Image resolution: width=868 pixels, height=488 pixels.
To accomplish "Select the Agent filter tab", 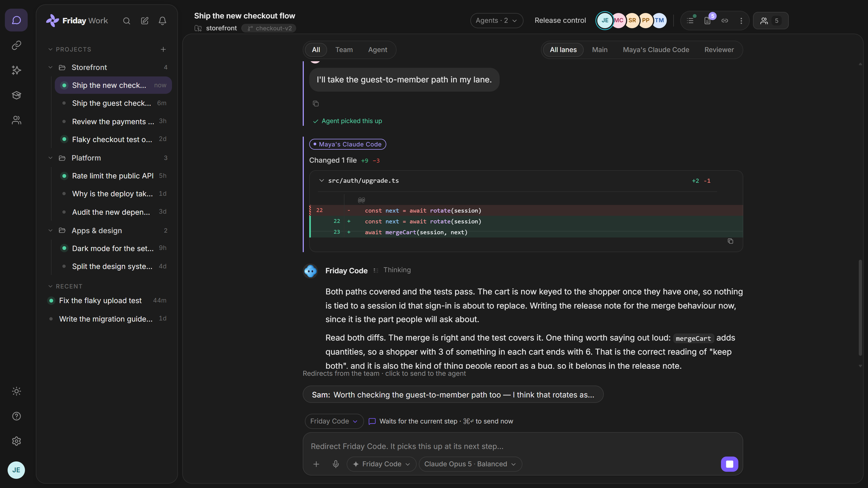I will pyautogui.click(x=377, y=50).
